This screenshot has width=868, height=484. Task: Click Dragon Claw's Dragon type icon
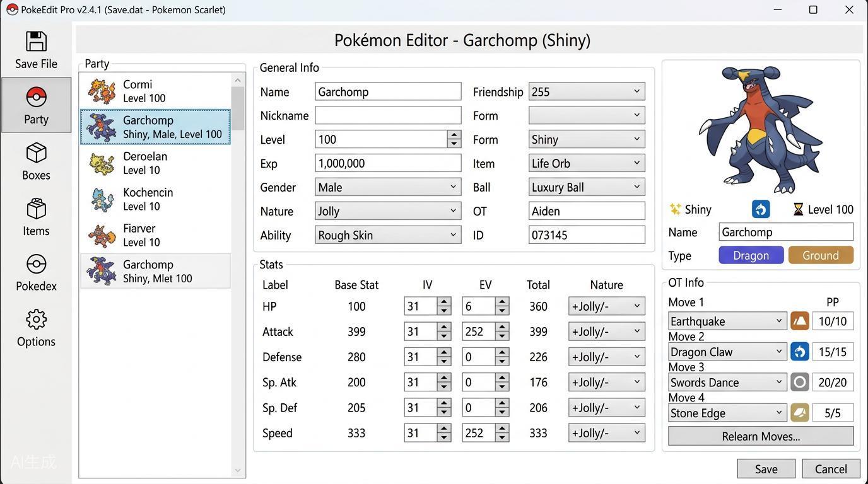click(799, 352)
